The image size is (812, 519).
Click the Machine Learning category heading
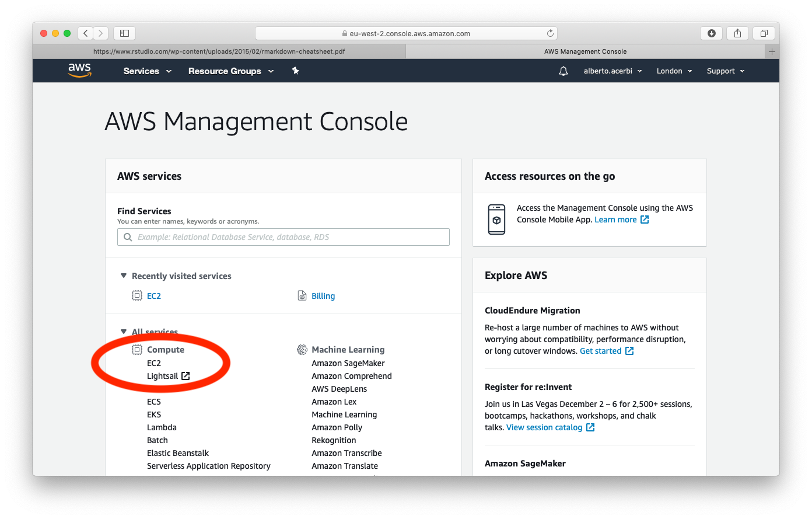[348, 350]
